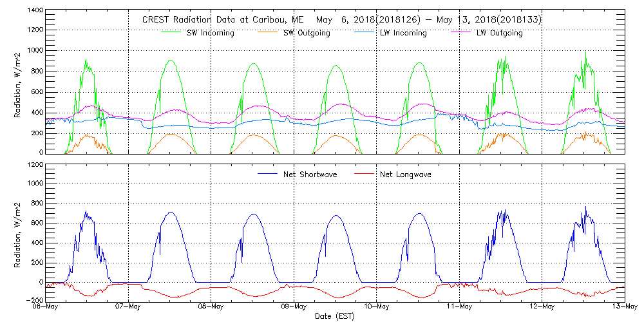Click the LW Outgoing legend label

tap(499, 33)
